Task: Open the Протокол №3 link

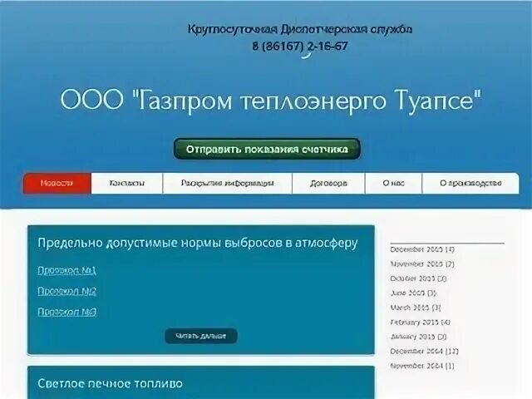Action: pyautogui.click(x=66, y=312)
